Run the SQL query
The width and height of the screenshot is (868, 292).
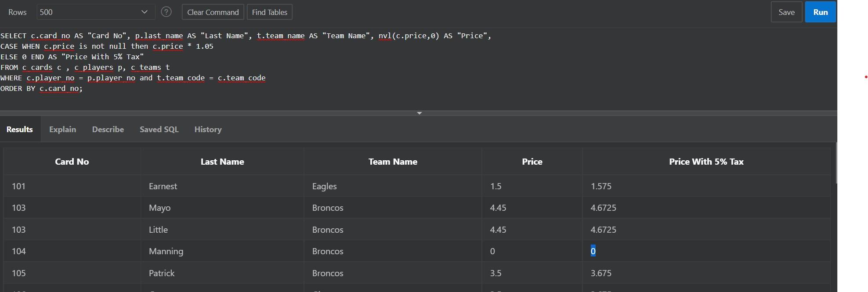[820, 12]
